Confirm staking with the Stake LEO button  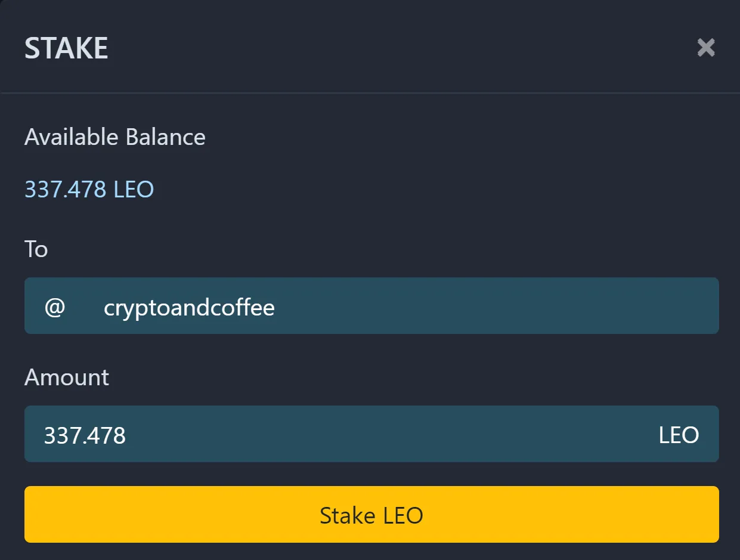point(371,514)
